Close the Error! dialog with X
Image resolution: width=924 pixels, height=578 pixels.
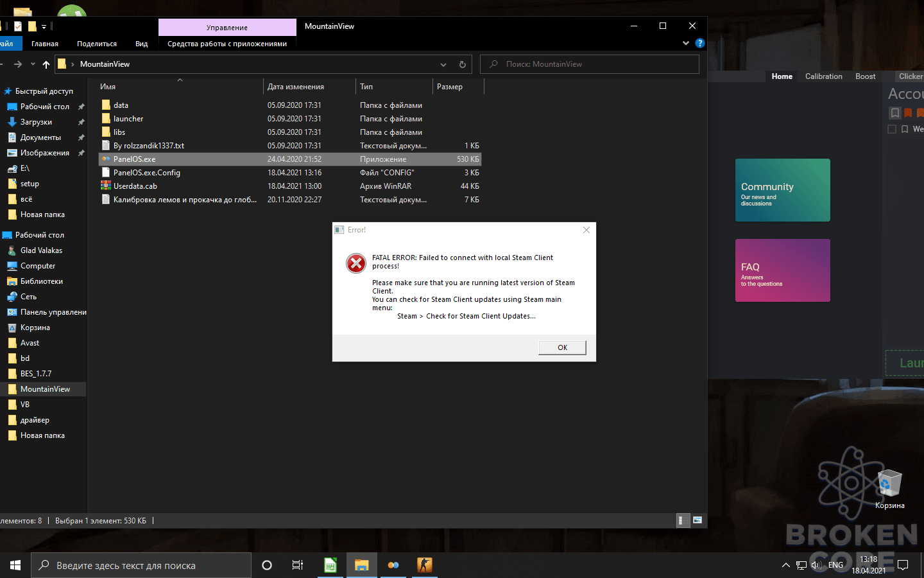(x=586, y=230)
